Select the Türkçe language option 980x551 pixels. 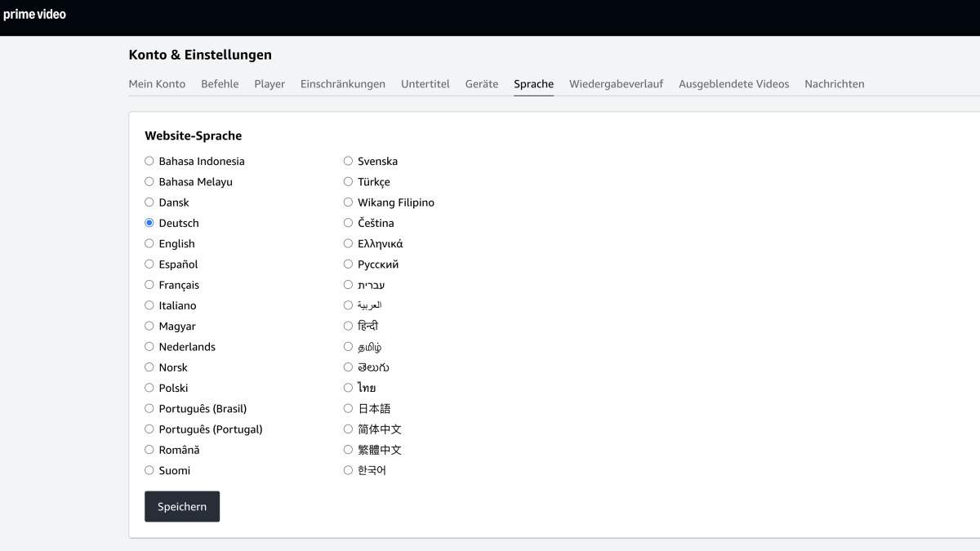click(348, 181)
